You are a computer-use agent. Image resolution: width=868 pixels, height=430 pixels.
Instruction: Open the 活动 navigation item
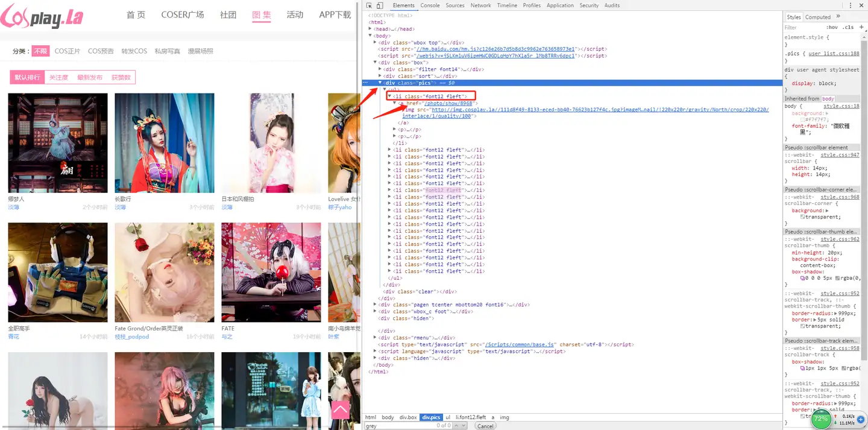tap(295, 15)
